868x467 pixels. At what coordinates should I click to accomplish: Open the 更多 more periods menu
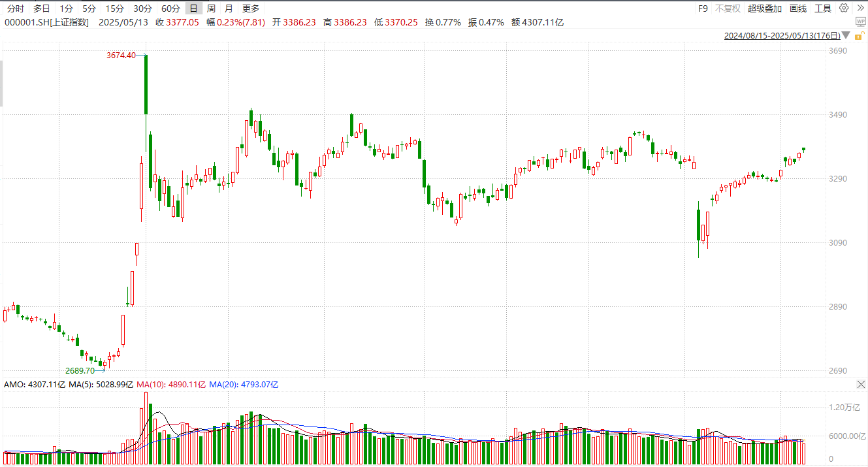click(x=250, y=8)
